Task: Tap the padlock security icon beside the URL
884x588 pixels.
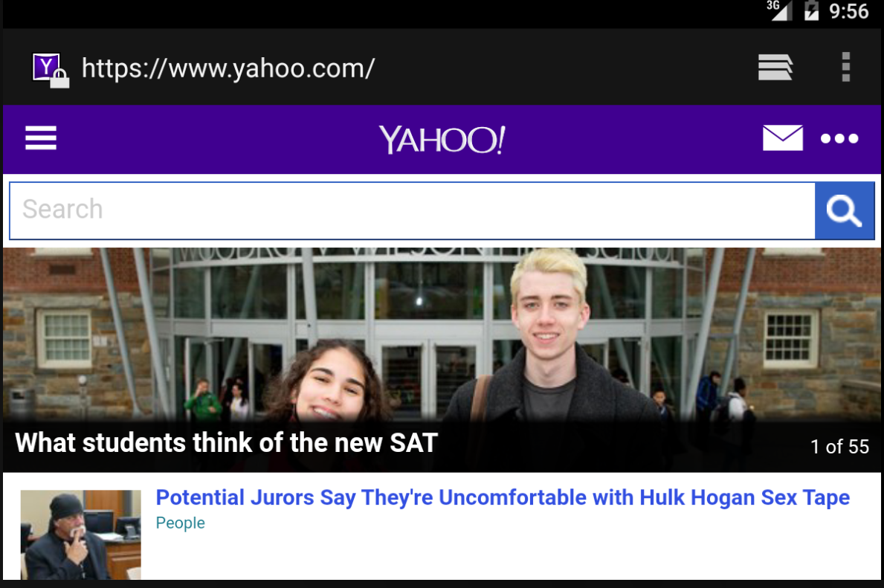Action: (x=59, y=79)
